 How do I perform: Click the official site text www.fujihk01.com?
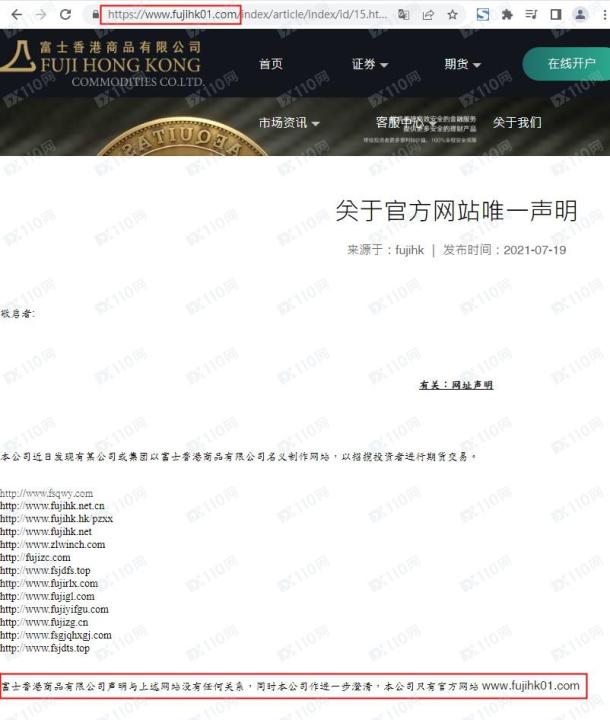(x=531, y=686)
